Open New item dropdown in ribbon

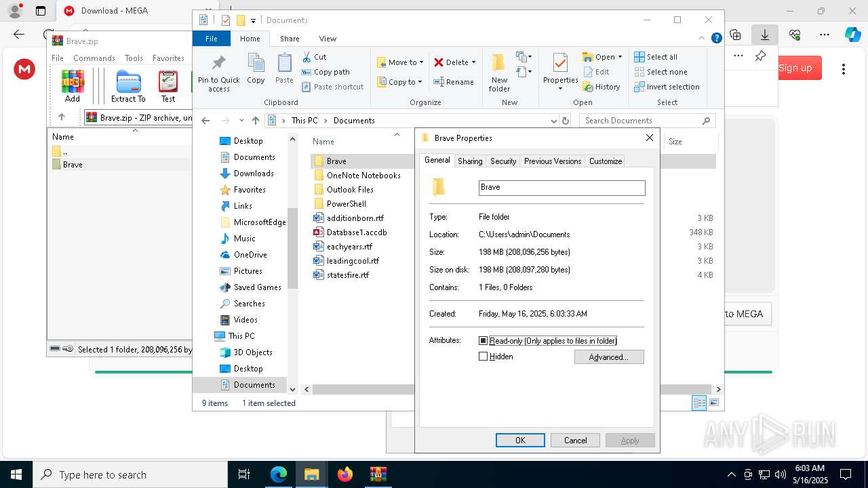524,57
